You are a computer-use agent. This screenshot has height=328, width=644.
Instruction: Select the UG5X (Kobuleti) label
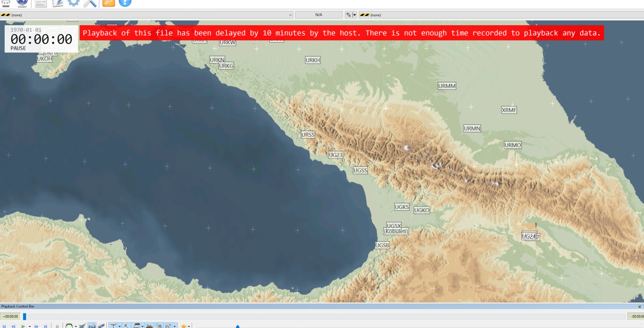click(396, 229)
